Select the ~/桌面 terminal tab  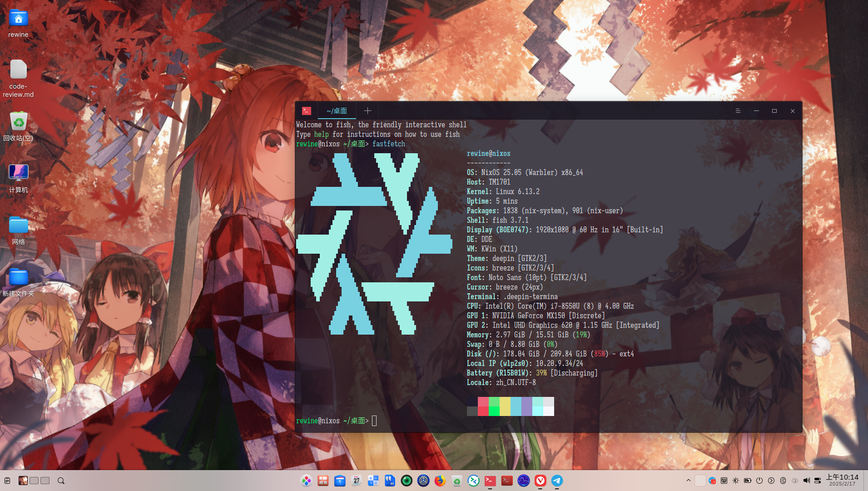tap(337, 111)
